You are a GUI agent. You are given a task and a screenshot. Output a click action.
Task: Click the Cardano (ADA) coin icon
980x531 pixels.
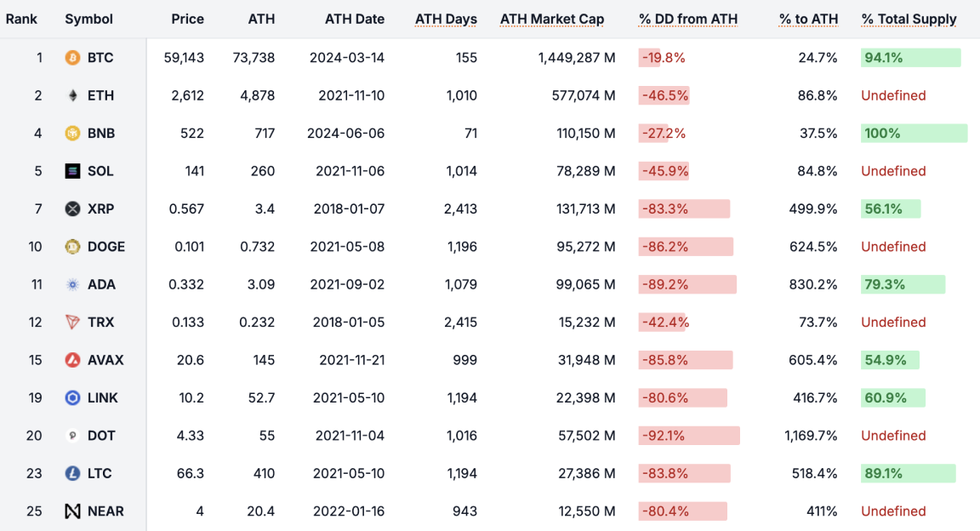click(71, 284)
